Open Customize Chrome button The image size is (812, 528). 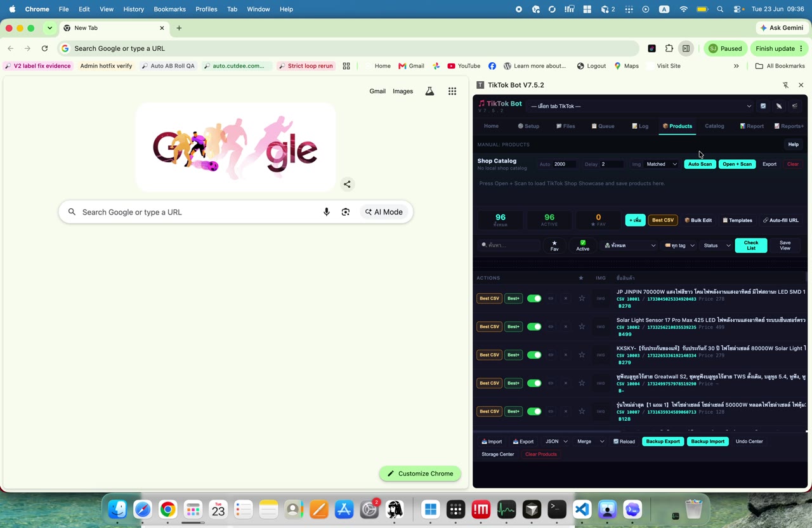(420, 473)
